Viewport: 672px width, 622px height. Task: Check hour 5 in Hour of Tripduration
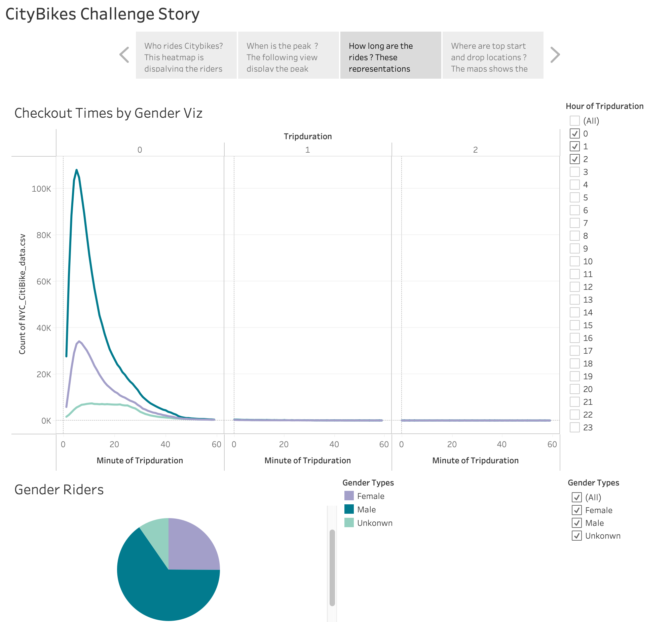[575, 197]
